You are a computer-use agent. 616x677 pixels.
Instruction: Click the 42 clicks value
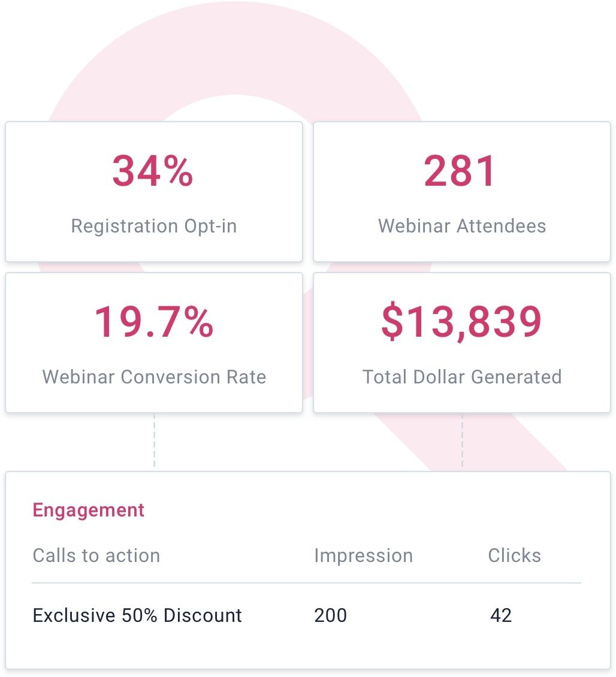(x=501, y=615)
